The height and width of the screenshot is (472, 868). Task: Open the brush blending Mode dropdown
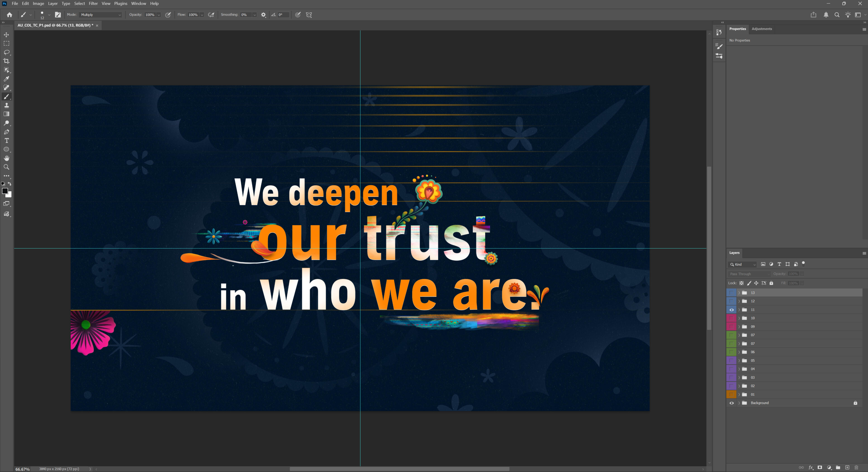(x=100, y=15)
